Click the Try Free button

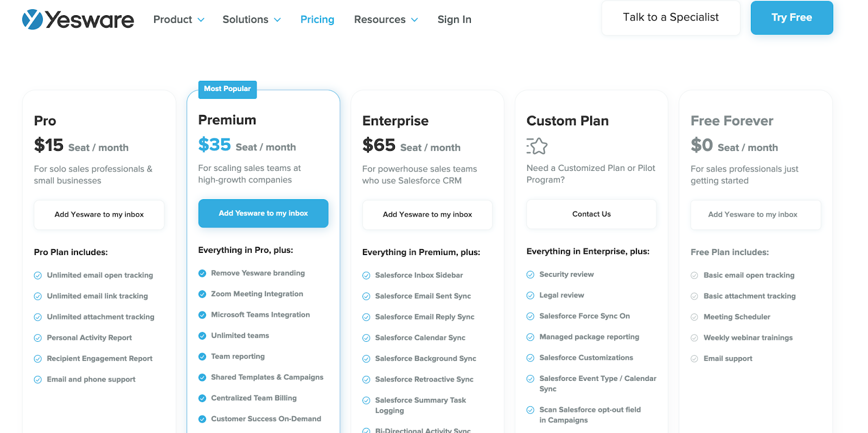792,18
